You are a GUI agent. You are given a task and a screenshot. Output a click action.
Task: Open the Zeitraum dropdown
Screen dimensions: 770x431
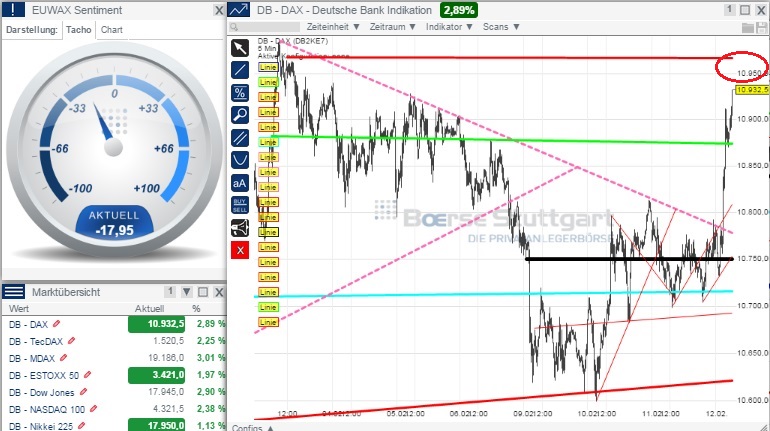point(392,27)
